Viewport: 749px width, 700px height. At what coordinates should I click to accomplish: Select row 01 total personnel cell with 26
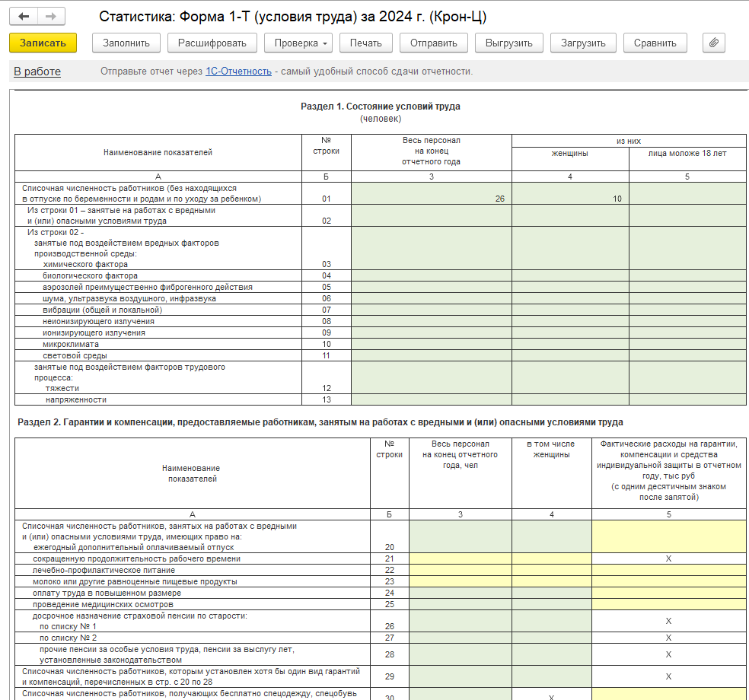pos(432,193)
